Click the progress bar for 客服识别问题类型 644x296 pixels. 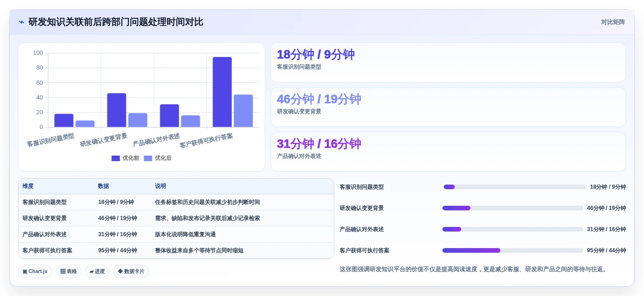tap(515, 187)
